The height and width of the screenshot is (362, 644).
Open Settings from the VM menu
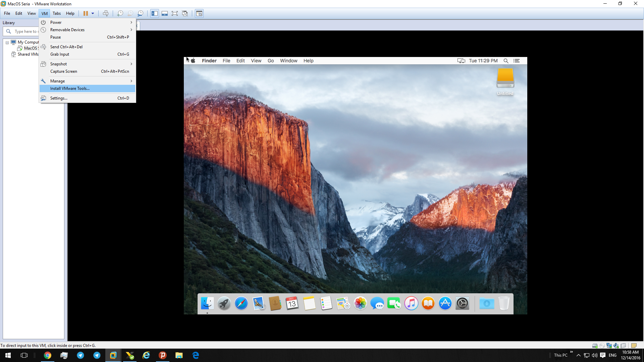pos(87,98)
